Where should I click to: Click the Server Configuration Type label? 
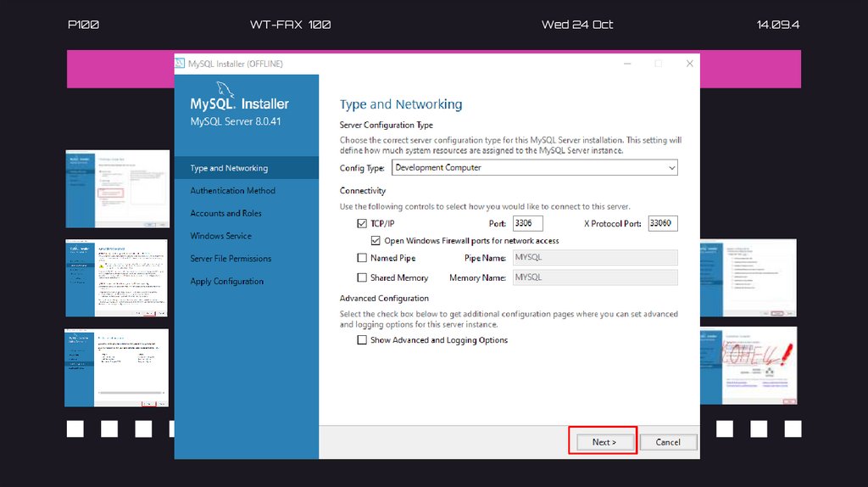pos(387,126)
